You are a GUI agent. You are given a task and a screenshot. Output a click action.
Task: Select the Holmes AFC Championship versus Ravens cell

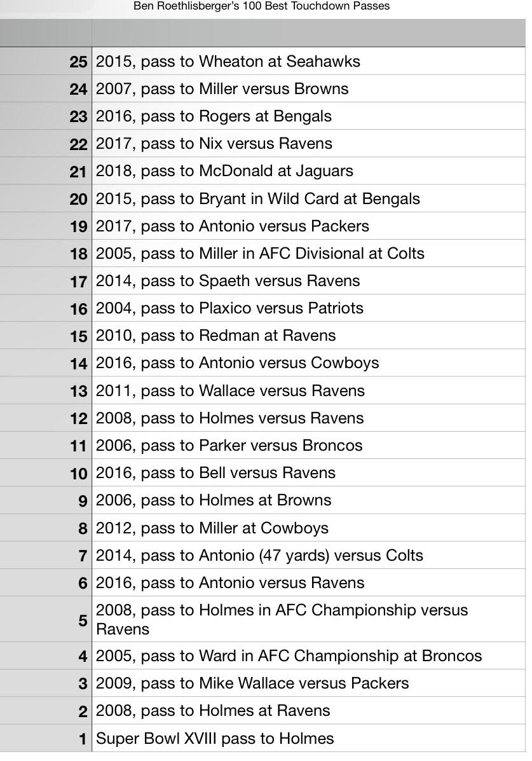point(308,619)
